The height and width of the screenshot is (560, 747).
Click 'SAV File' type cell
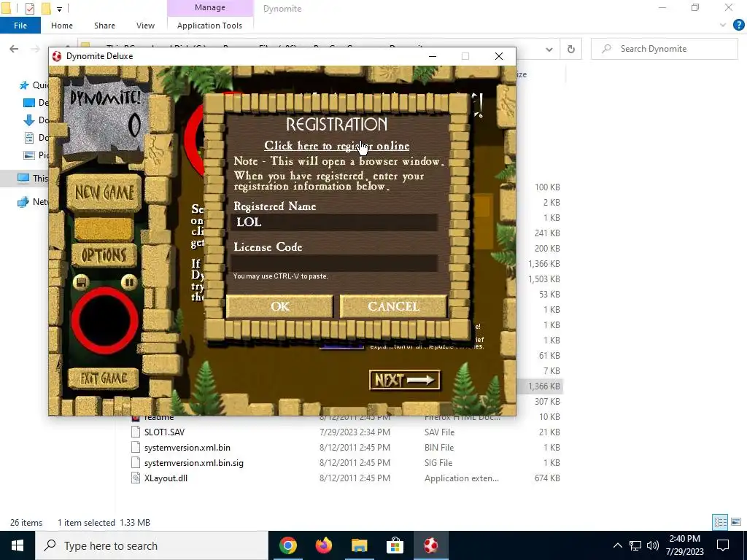(439, 432)
